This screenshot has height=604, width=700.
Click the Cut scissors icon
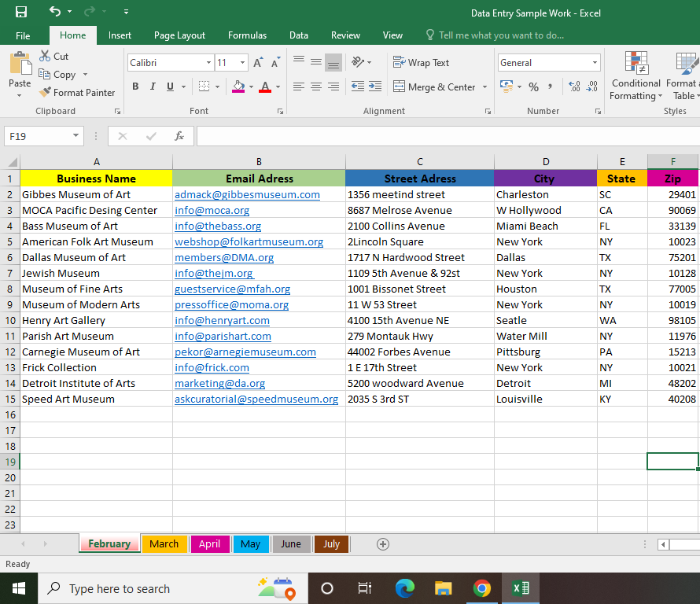click(x=43, y=57)
